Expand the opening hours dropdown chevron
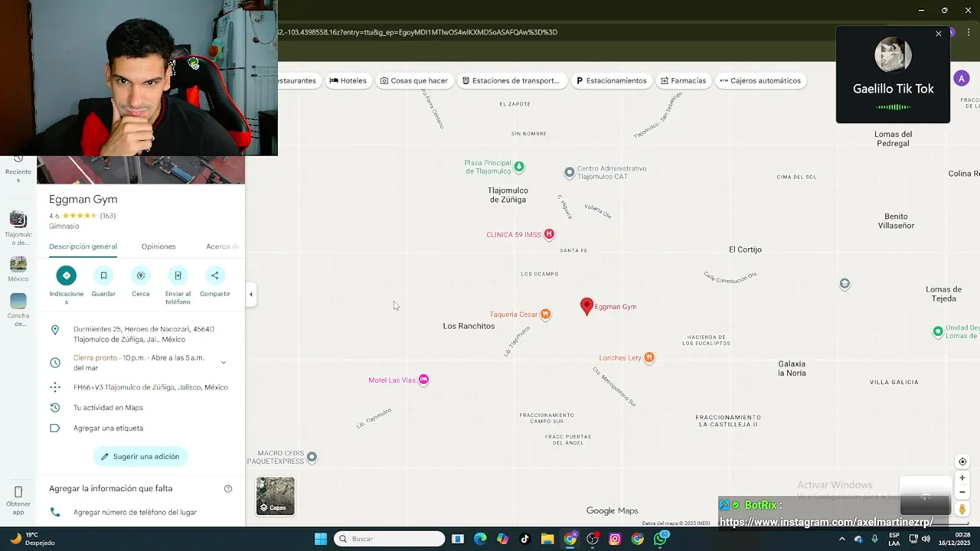The image size is (980, 551). tap(224, 363)
